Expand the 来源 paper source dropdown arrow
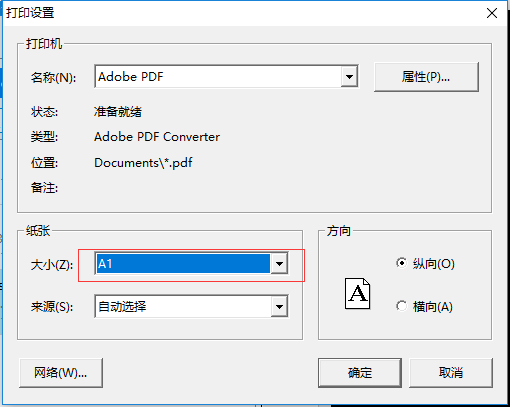Image resolution: width=510 pixels, height=407 pixels. point(279,306)
